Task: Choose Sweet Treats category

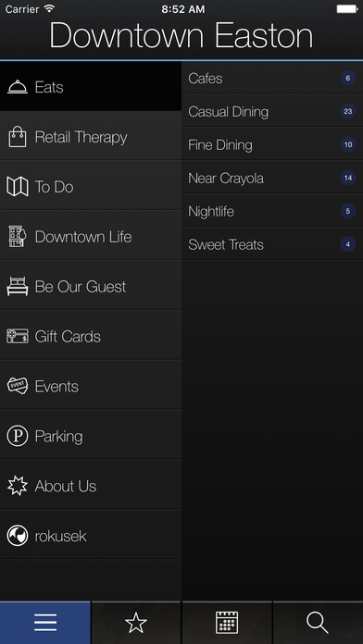Action: click(272, 244)
